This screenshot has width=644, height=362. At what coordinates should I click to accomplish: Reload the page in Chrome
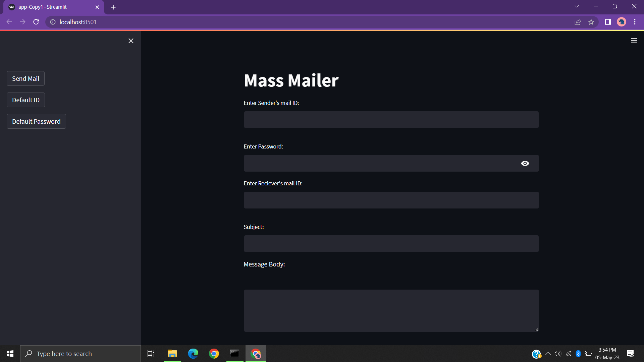coord(36,22)
